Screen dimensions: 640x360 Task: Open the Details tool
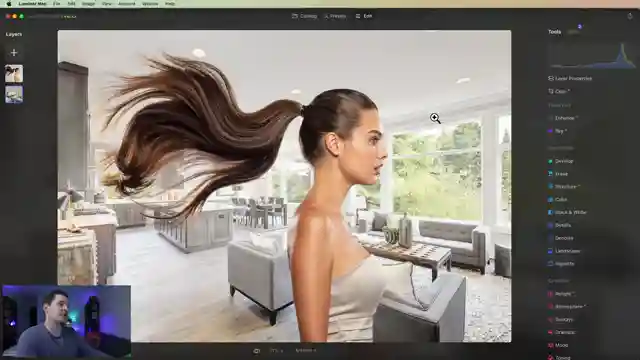coord(560,225)
